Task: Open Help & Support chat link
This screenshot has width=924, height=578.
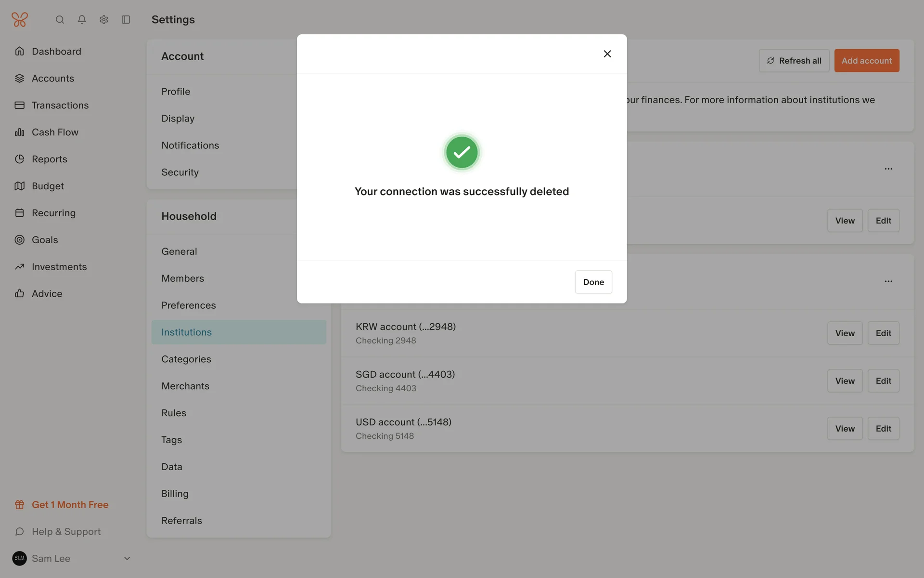Action: [x=66, y=532]
